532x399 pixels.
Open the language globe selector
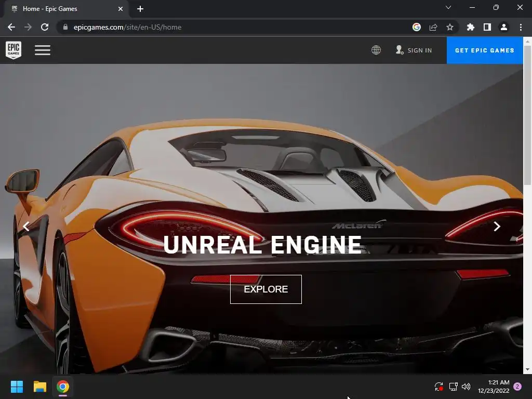[376, 50]
